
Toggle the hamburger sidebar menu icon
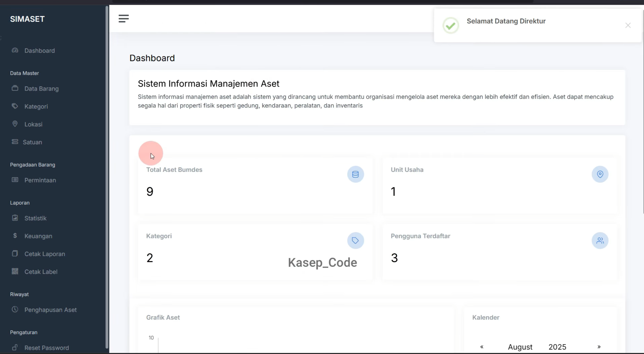click(123, 18)
